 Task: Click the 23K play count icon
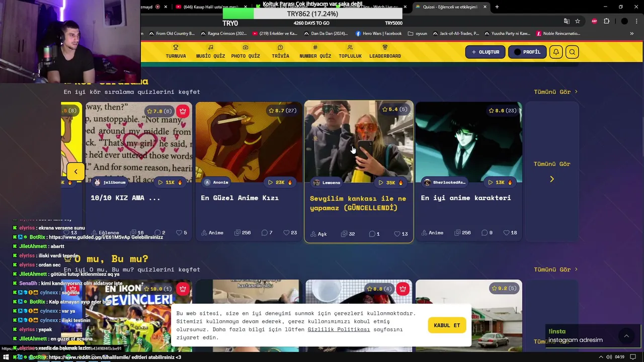pos(270,182)
